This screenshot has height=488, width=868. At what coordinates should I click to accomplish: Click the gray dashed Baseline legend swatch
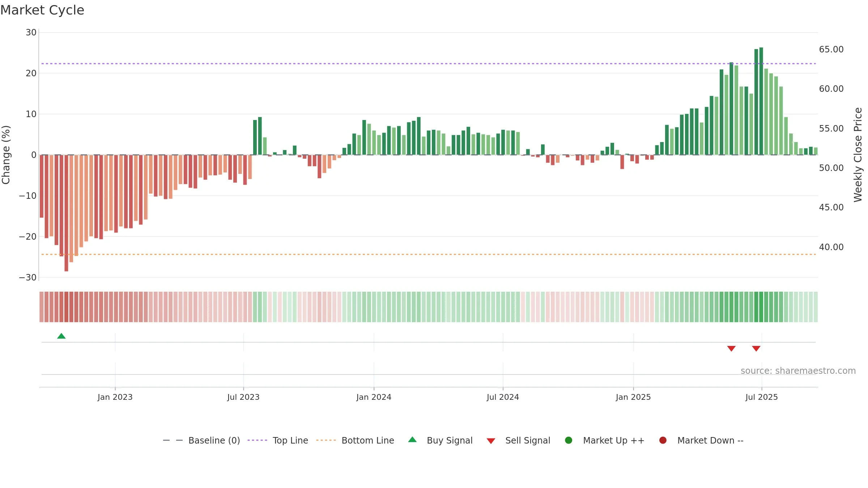click(173, 440)
